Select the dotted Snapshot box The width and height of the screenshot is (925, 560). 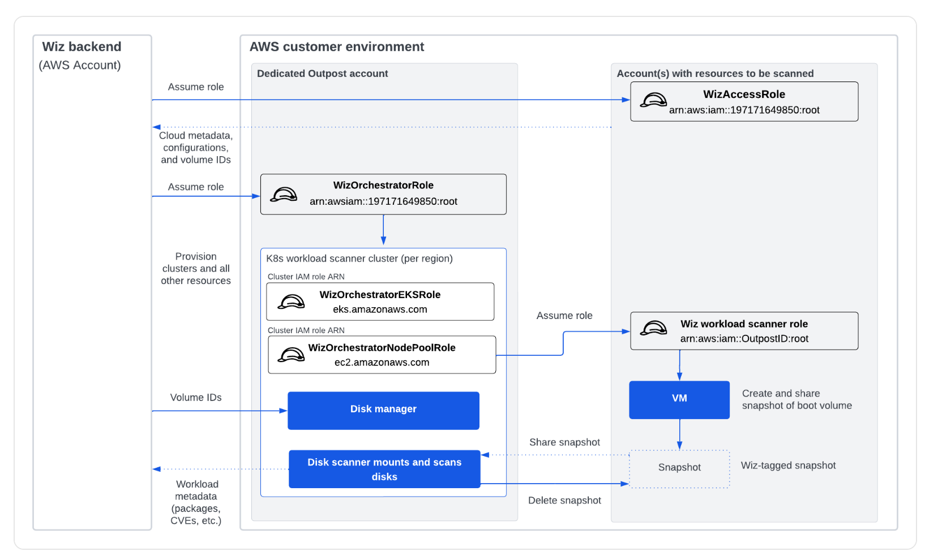point(679,469)
